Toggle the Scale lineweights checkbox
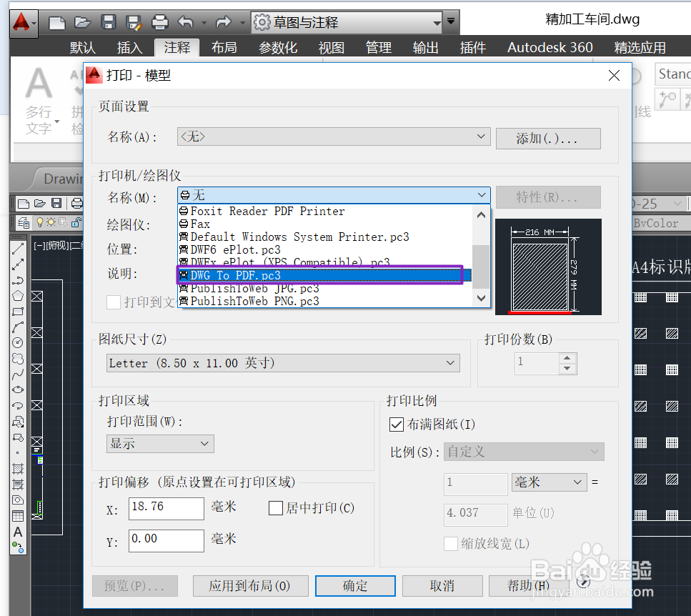This screenshot has width=691, height=616. (x=450, y=544)
